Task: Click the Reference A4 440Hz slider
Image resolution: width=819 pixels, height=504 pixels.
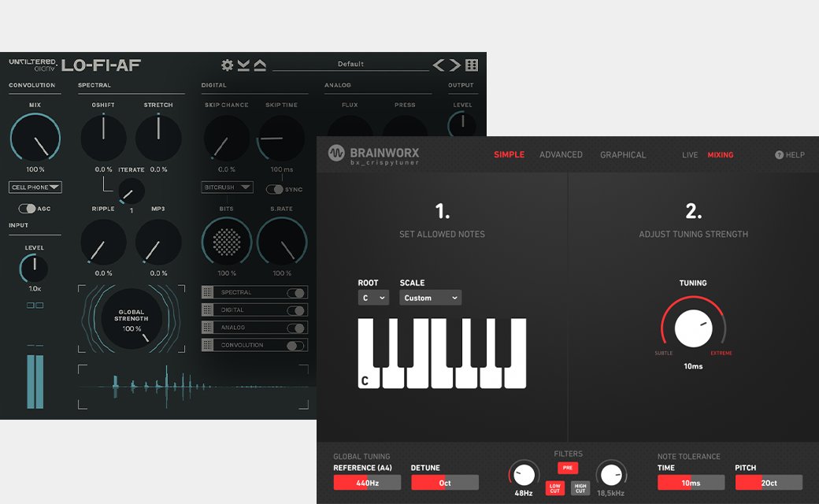Action: 367,483
